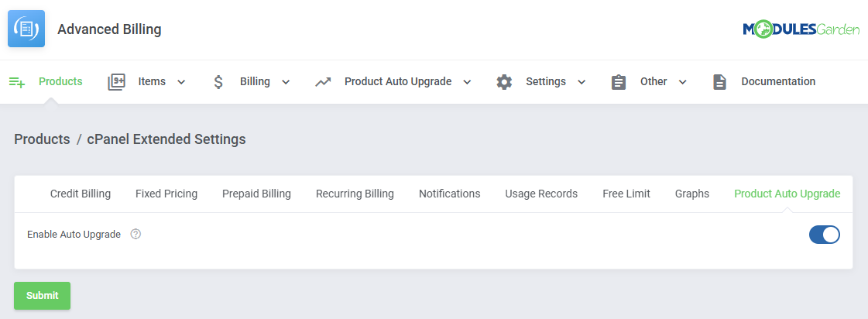
Task: Expand the Billing menu chevron
Action: [286, 82]
